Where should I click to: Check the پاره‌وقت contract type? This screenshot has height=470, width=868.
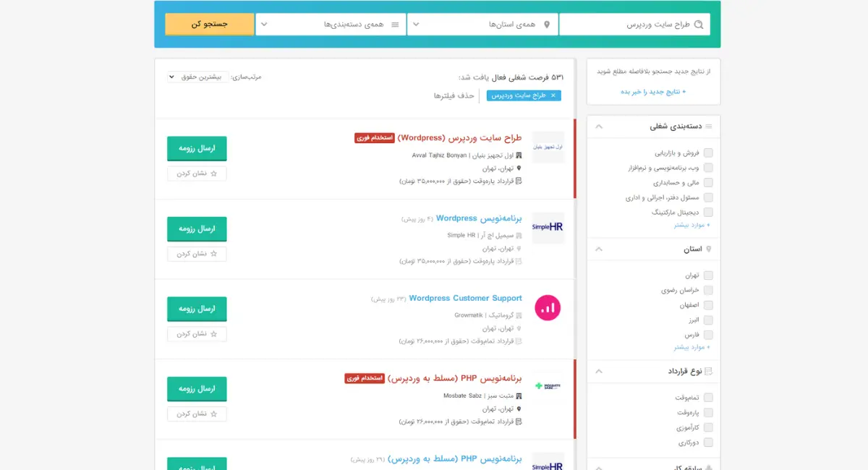(708, 413)
